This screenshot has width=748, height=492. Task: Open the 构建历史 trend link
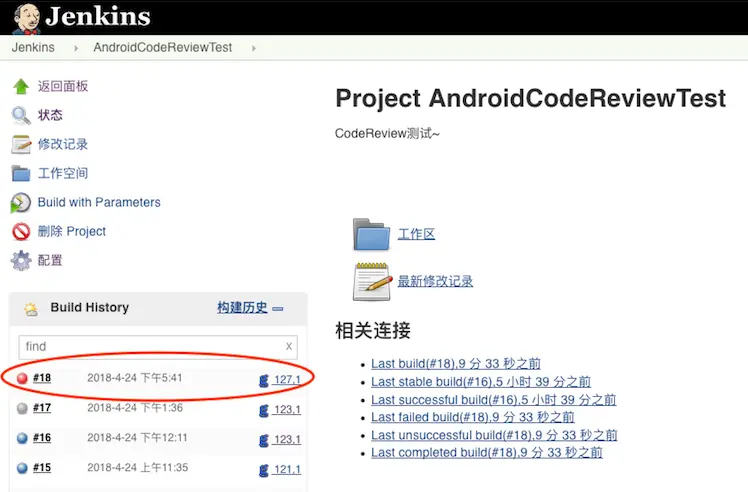coord(242,308)
